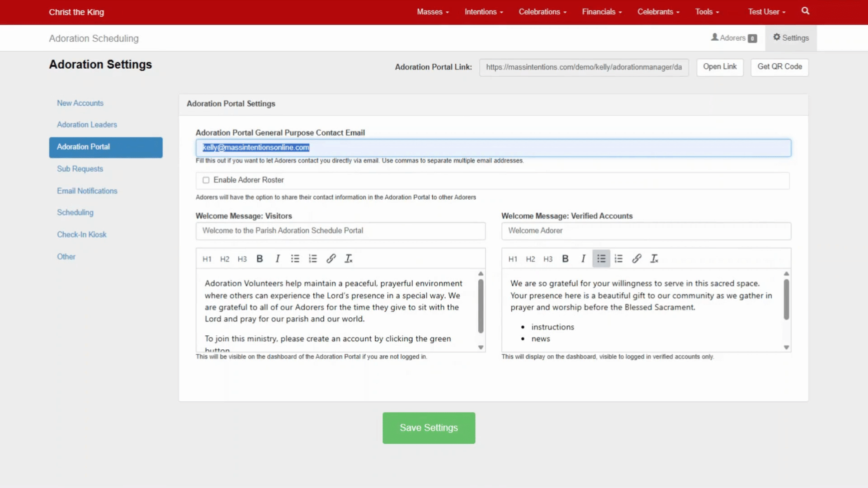Screen dimensions: 868x488
Task: Go to Email Notifications settings
Action: (87, 191)
